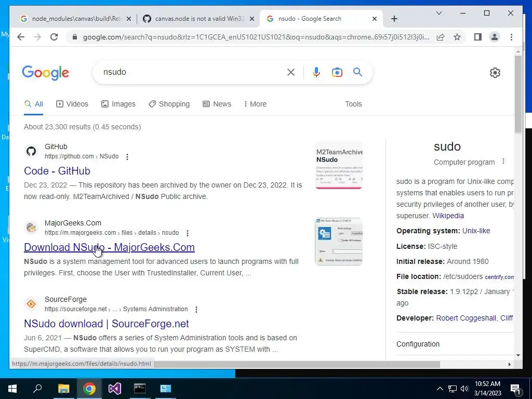Open the notification center icon

(516, 389)
